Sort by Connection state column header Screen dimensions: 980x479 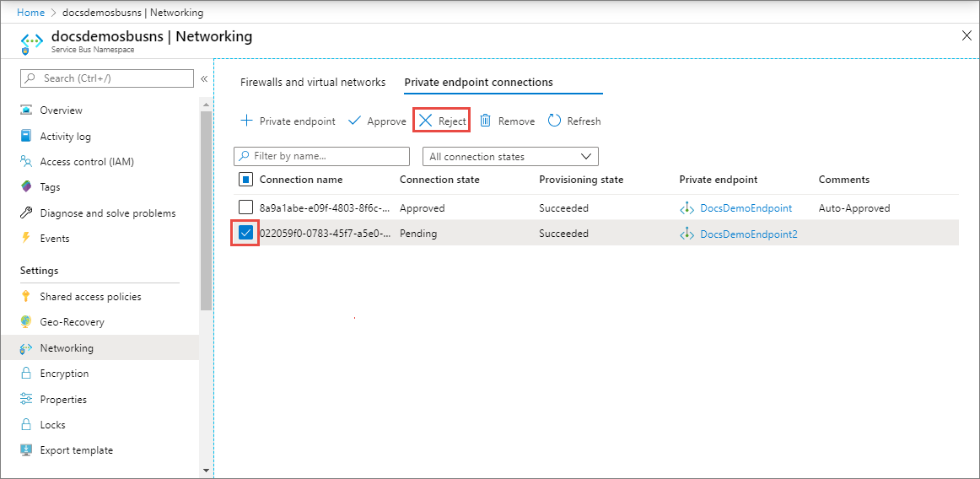pyautogui.click(x=439, y=180)
